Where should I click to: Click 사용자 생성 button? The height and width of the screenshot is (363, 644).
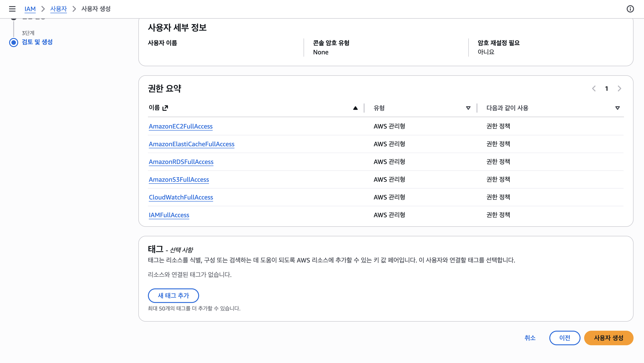pos(609,338)
